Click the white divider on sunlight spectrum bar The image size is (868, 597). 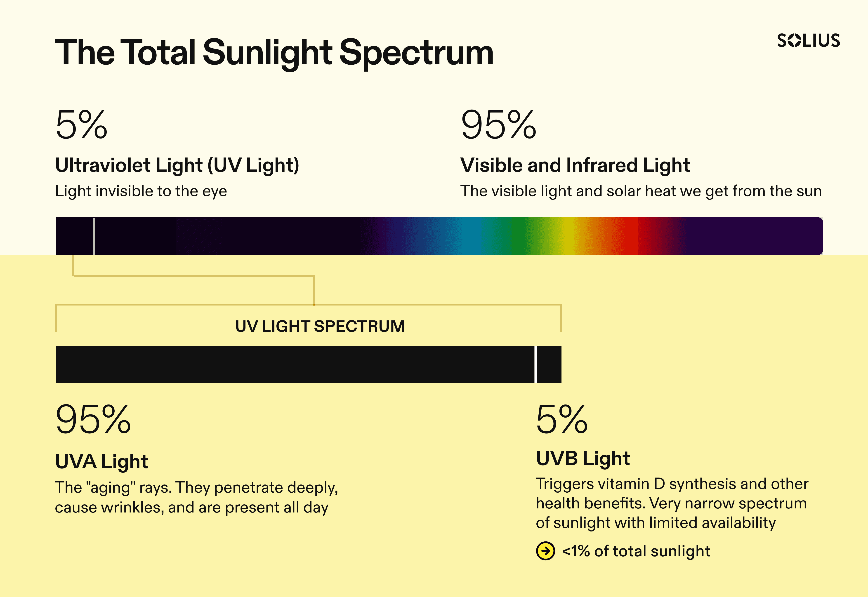94,236
